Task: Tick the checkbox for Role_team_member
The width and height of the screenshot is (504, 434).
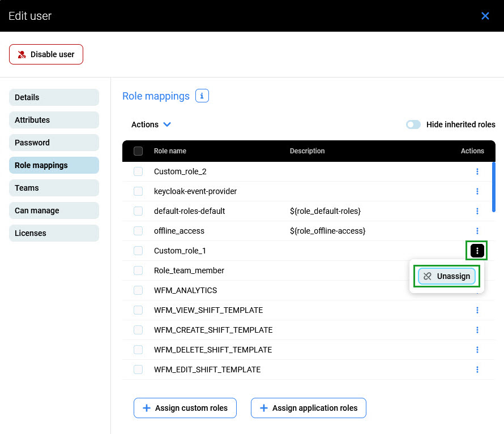Action: [138, 270]
